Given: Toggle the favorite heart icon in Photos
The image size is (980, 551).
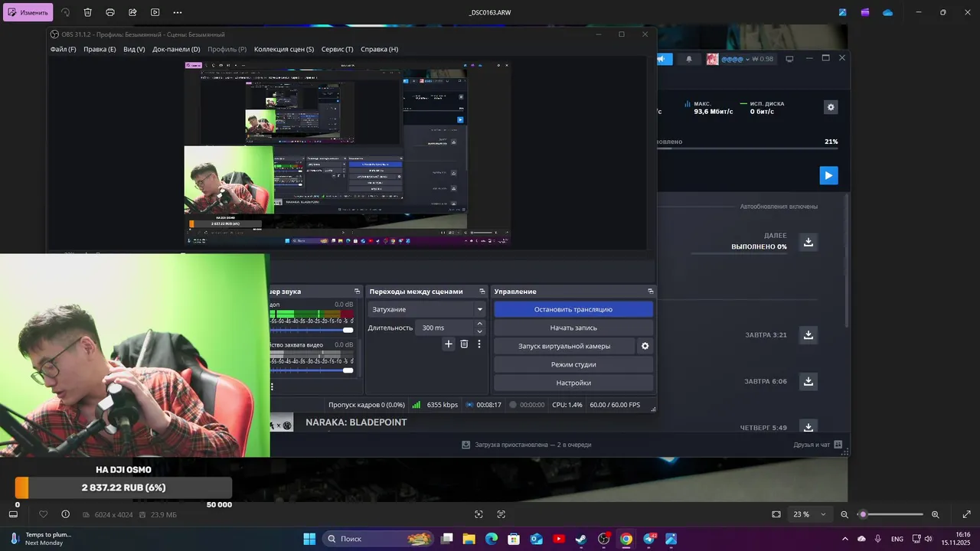Looking at the screenshot, I should (x=44, y=514).
